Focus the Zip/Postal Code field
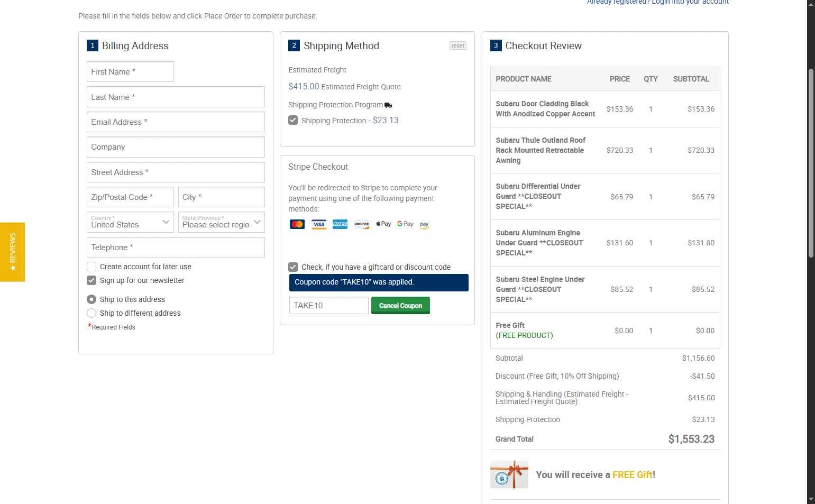The width and height of the screenshot is (815, 504). point(130,197)
